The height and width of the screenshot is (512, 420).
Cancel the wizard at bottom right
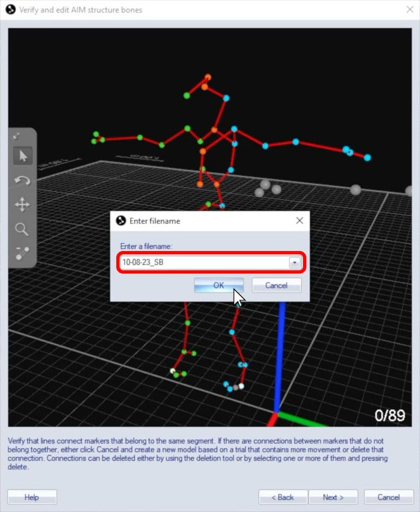(x=388, y=497)
